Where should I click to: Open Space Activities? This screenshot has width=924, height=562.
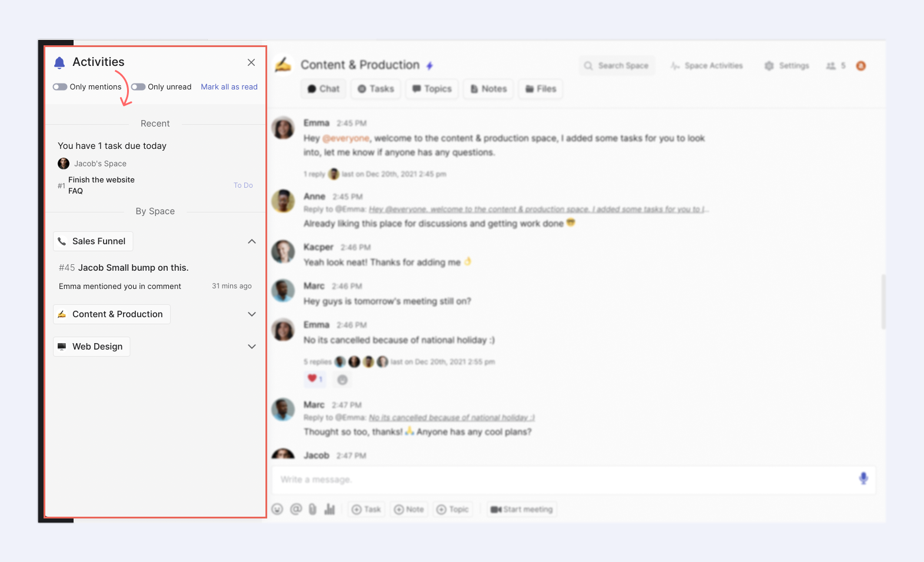(x=707, y=66)
